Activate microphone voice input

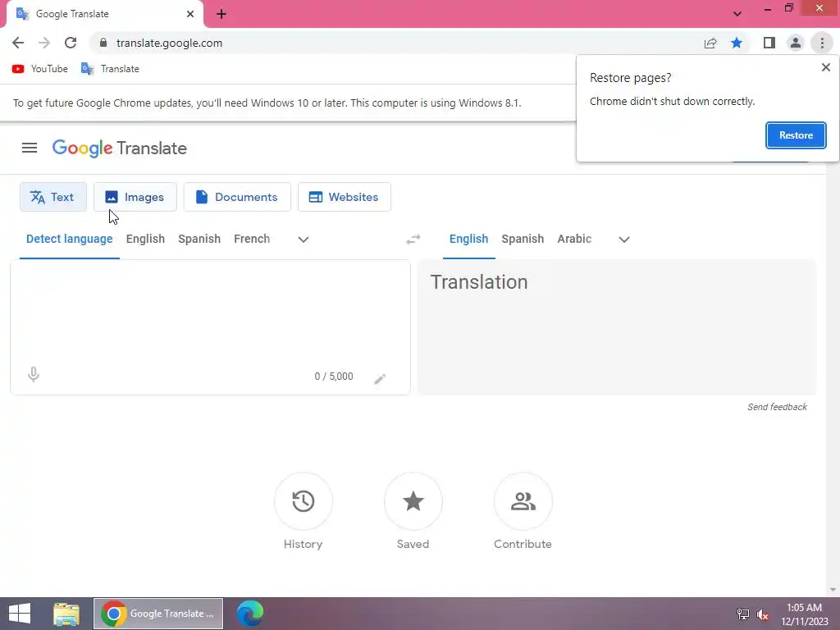(x=33, y=374)
